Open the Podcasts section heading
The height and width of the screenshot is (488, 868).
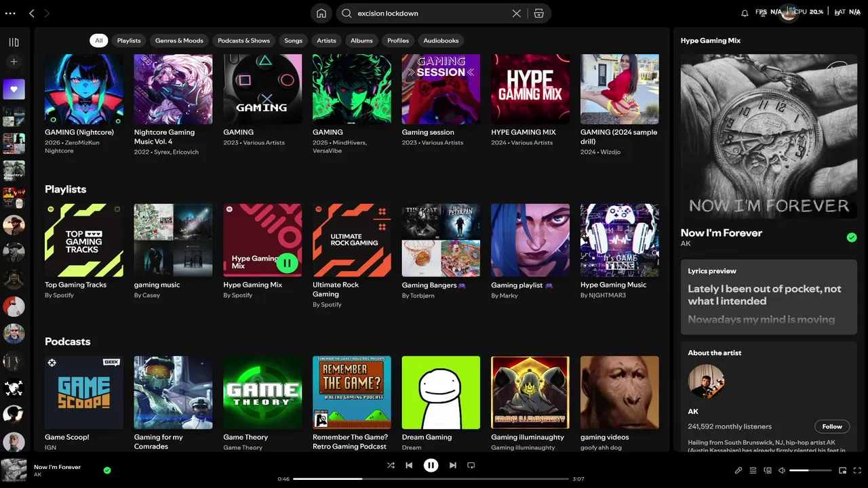pyautogui.click(x=68, y=342)
